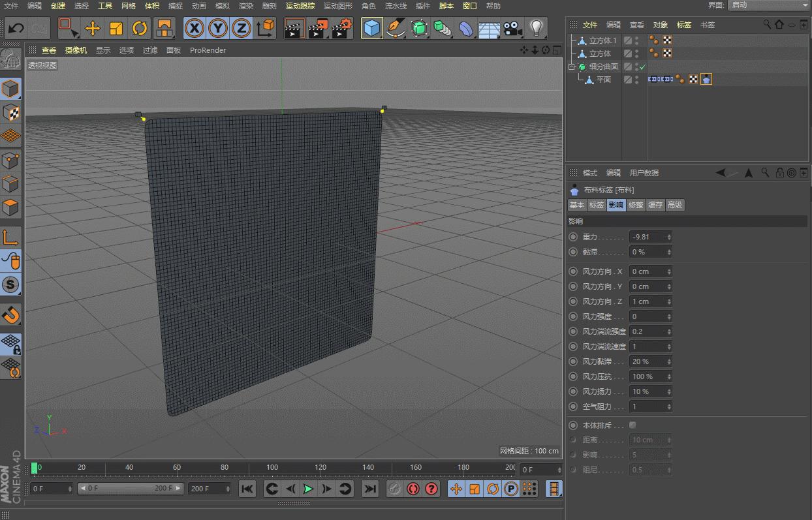Viewport: 812px width, 520px height.
Task: Toggle the green checkmark on 细分曲面
Action: pyautogui.click(x=642, y=67)
